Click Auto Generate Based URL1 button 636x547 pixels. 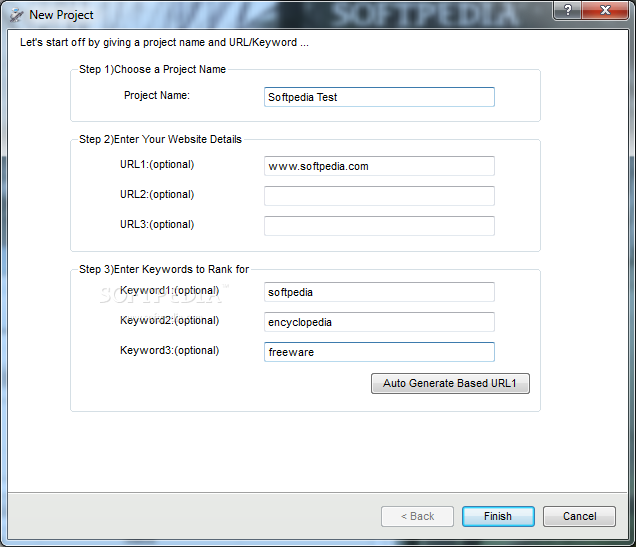(450, 383)
